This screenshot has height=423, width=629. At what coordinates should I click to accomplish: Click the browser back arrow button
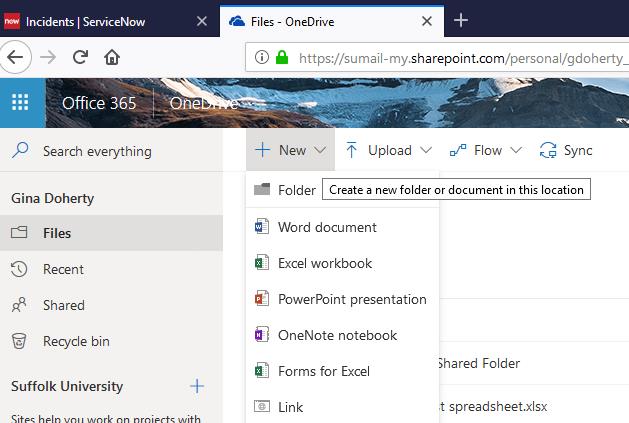coord(15,57)
